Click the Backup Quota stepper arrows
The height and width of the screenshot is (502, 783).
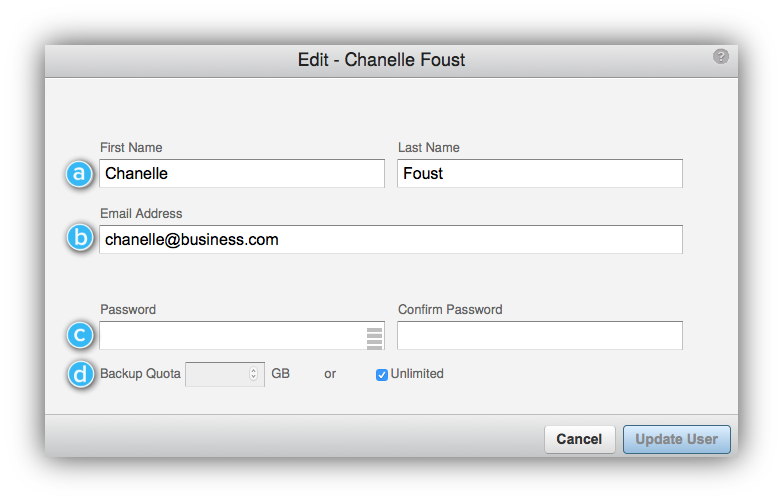[253, 374]
